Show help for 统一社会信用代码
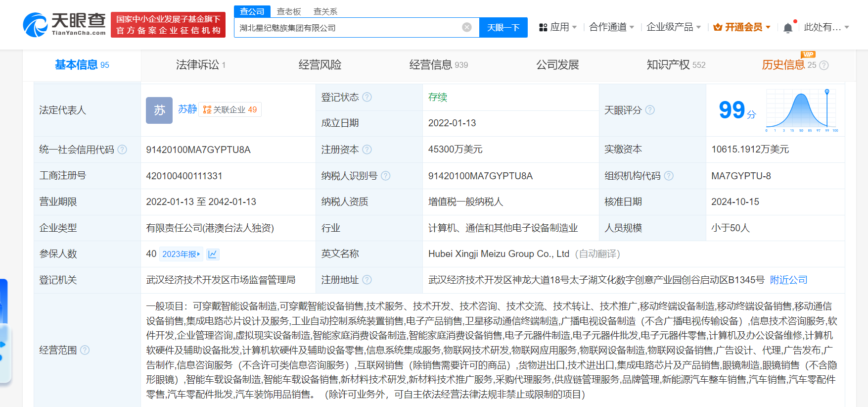The height and width of the screenshot is (407, 868). coord(122,150)
